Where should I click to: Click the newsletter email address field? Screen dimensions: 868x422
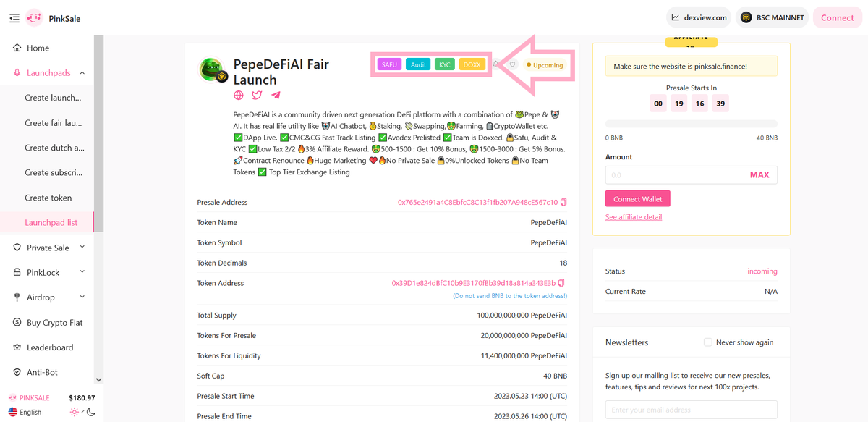[x=692, y=410]
